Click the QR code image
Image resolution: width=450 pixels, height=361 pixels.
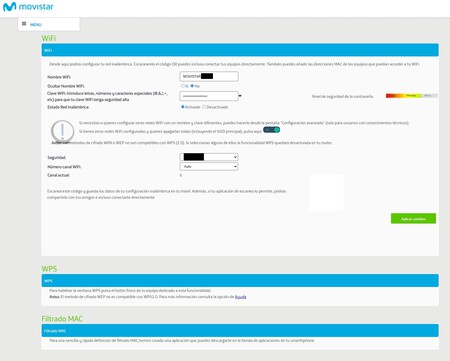pos(326,192)
